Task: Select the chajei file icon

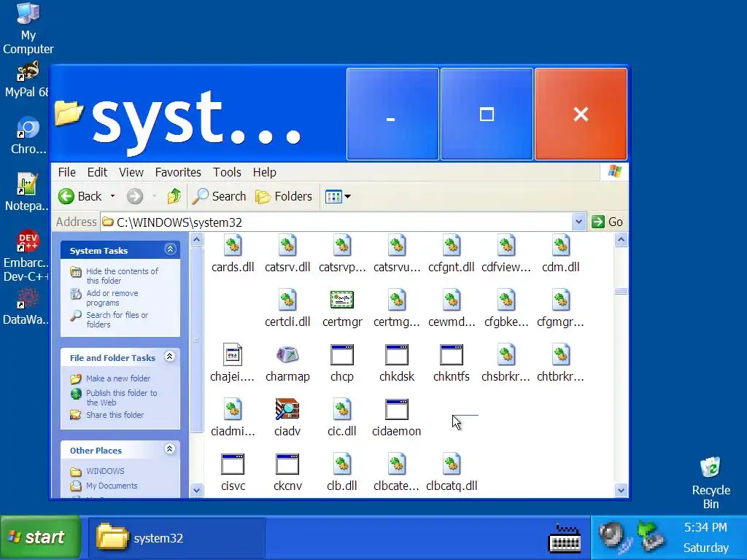Action: click(x=233, y=355)
